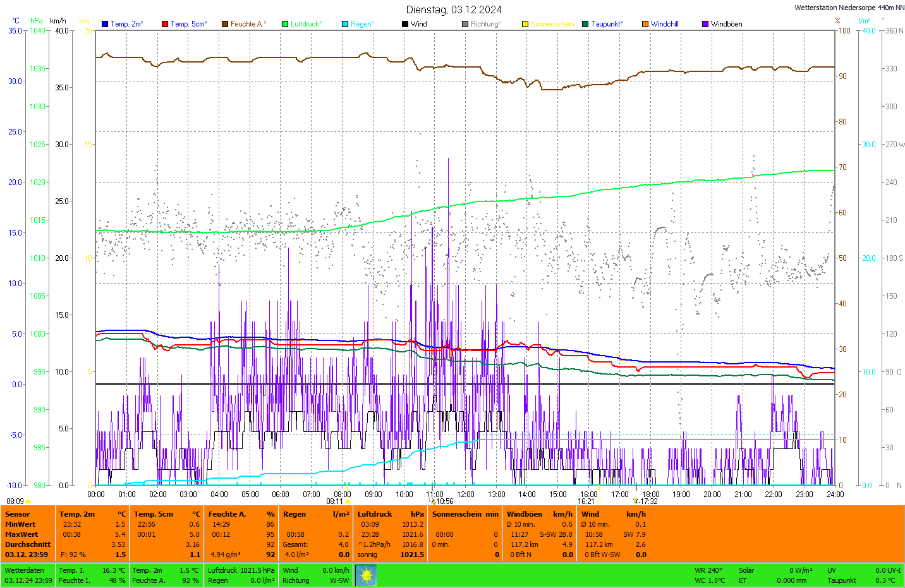Screen dimensions: 905x588
Task: Click the green Luftdruck legend square
Action: (x=285, y=24)
